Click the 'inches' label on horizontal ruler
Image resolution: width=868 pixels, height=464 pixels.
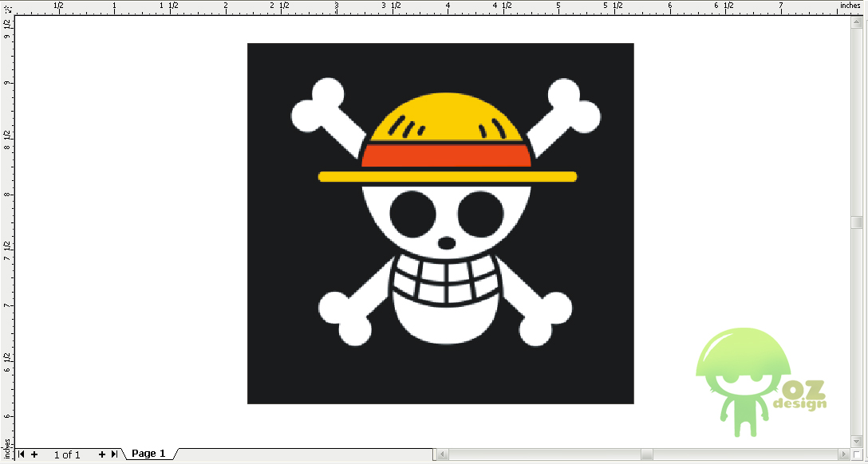850,5
